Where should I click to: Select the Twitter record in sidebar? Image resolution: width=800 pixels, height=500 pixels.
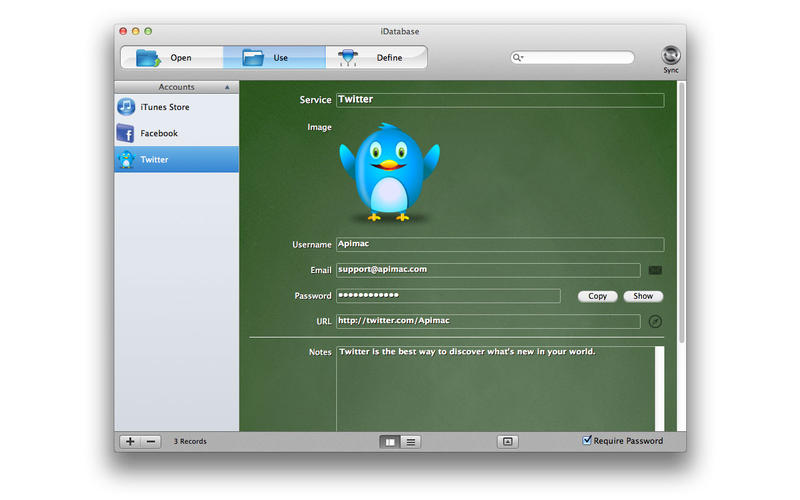[177, 159]
